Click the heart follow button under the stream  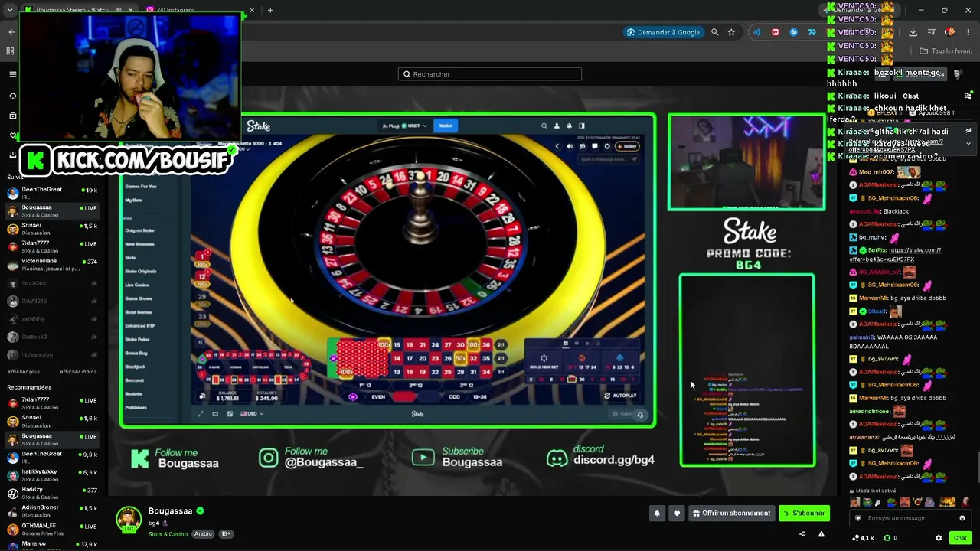676,514
